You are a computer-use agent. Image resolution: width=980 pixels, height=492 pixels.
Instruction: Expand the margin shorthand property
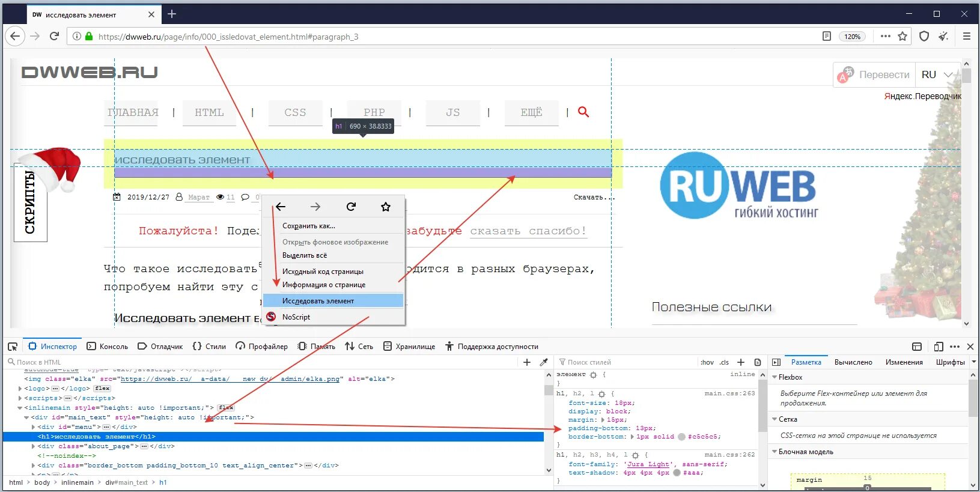pos(603,420)
